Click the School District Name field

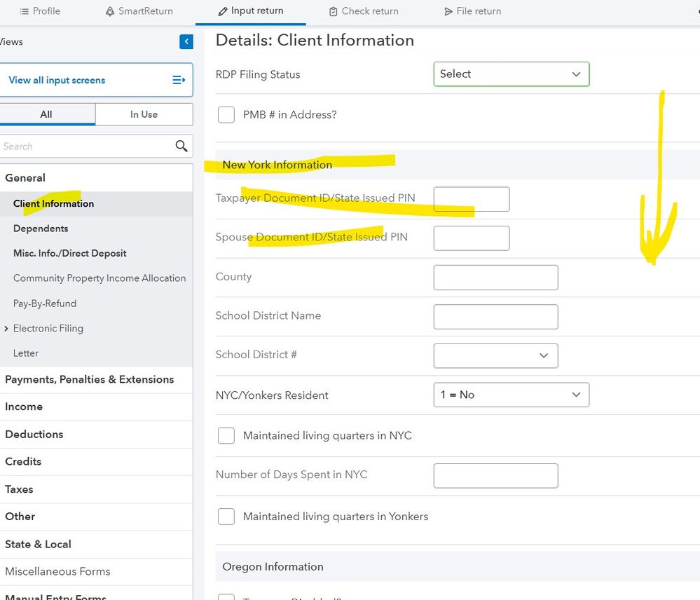[495, 317]
